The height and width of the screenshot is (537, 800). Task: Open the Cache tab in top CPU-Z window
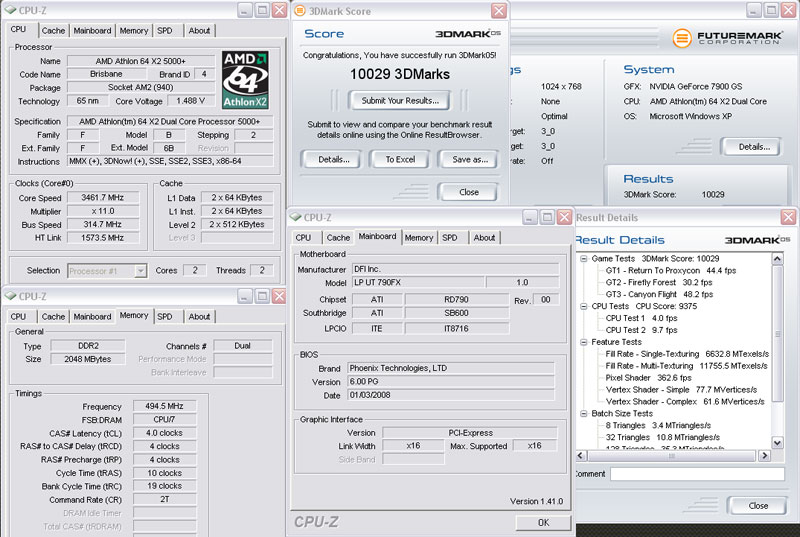(x=53, y=31)
